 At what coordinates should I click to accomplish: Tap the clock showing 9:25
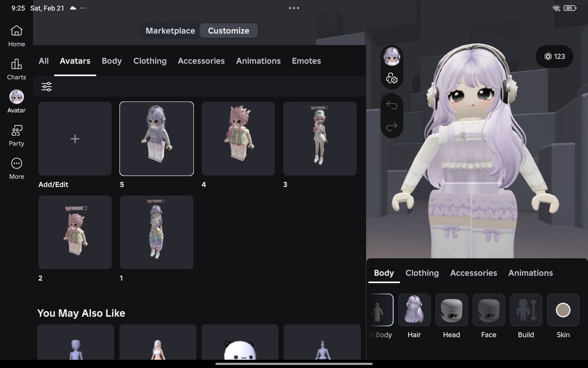18,8
